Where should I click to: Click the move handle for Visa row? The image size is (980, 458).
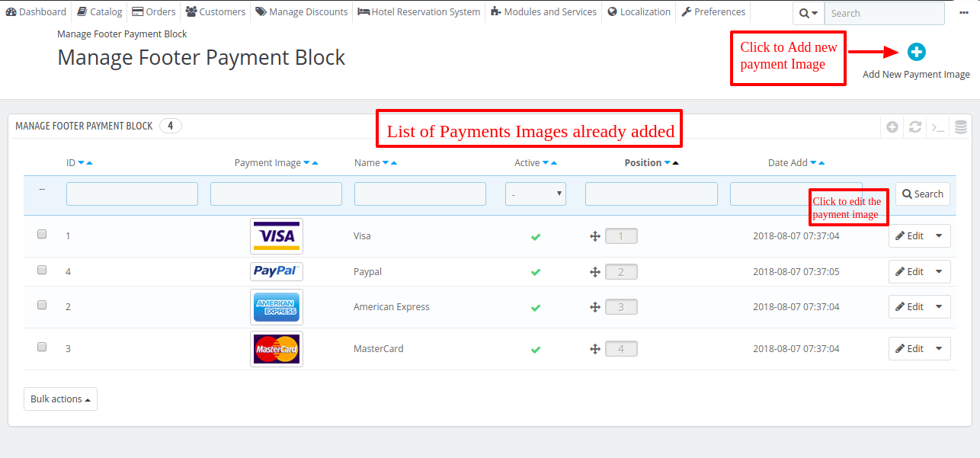(x=595, y=236)
